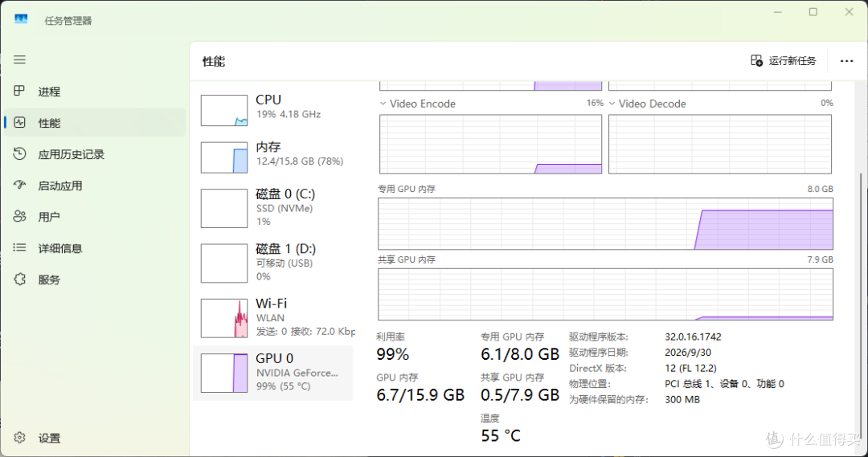Click the CPU device label
This screenshot has height=457, width=868.
268,100
